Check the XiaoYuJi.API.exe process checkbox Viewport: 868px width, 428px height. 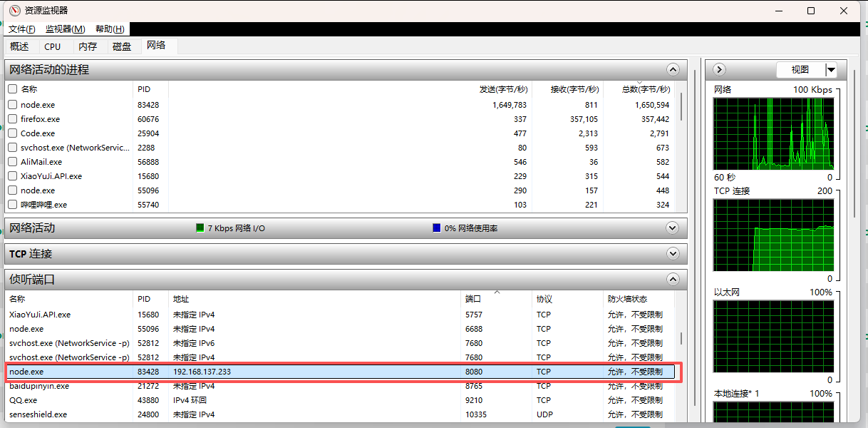(12, 176)
